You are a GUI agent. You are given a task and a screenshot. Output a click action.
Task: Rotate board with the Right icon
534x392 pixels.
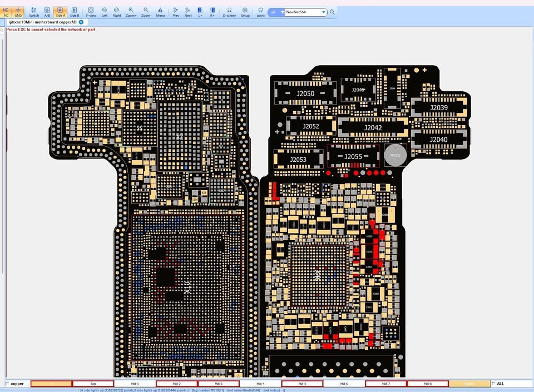pyautogui.click(x=117, y=12)
